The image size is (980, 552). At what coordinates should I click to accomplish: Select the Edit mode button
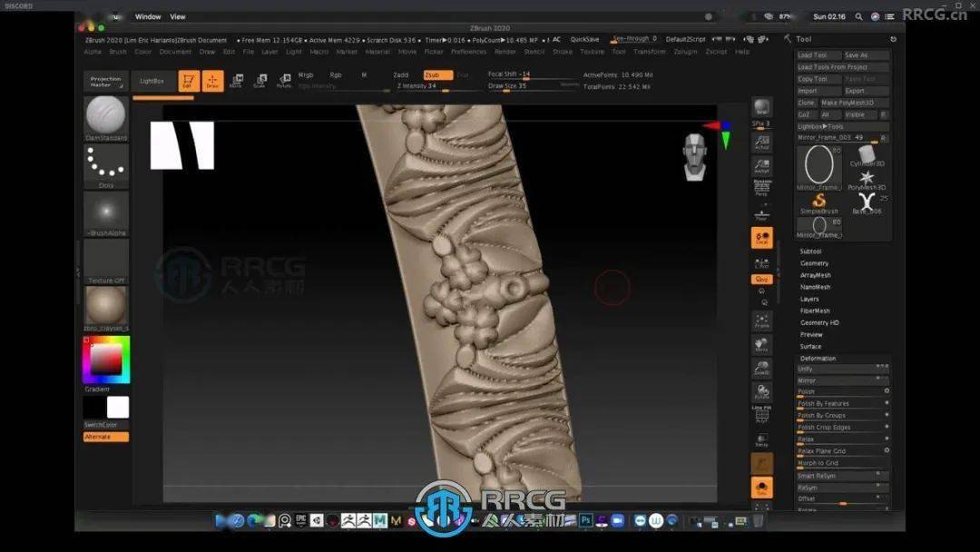[x=189, y=81]
